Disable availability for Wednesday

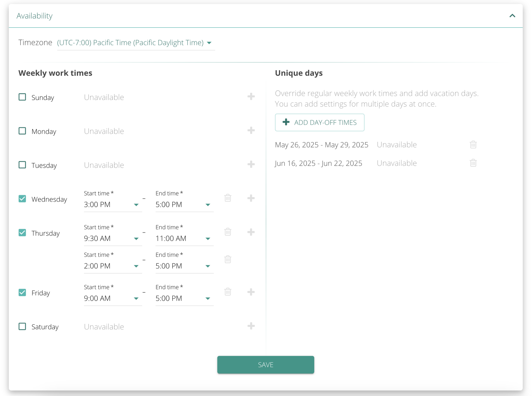pos(22,198)
